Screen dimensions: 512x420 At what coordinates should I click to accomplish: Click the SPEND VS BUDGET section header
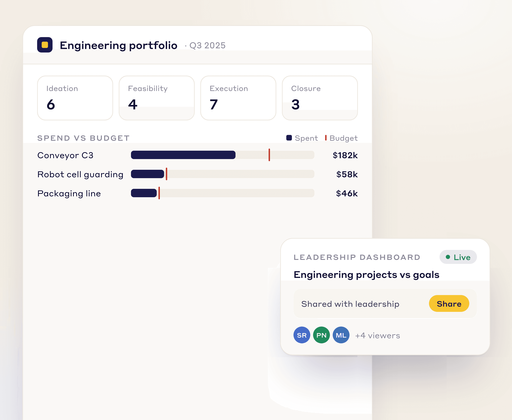(84, 138)
